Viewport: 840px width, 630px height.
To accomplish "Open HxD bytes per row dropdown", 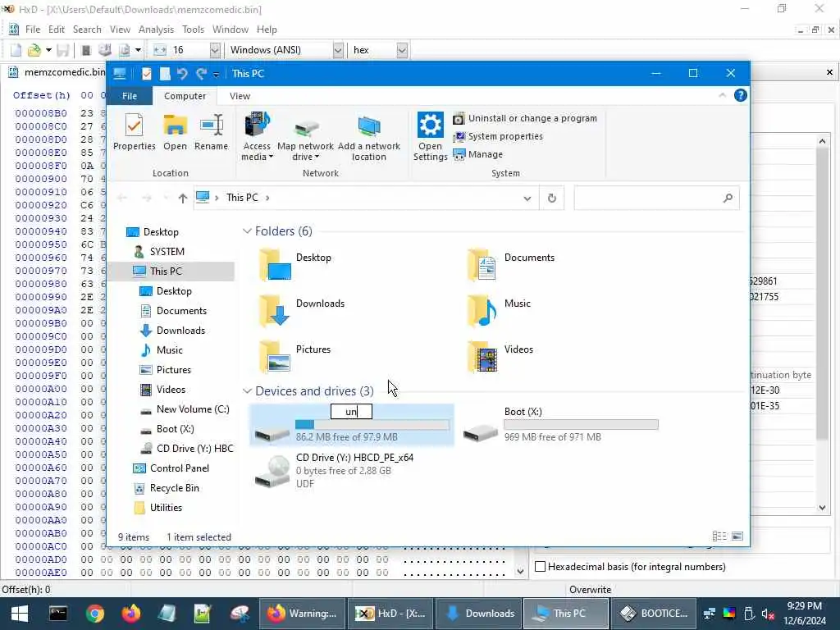I will 215,50.
